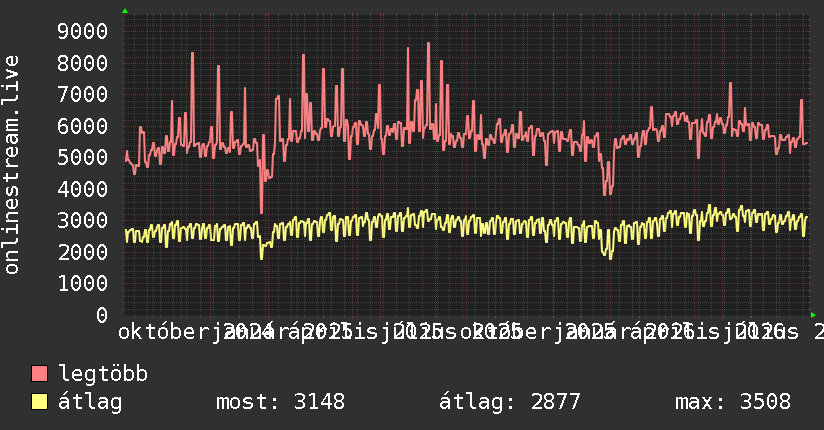This screenshot has width=824, height=430.
Task: Click the deepest pink dip near 3000
Action: 262,211
